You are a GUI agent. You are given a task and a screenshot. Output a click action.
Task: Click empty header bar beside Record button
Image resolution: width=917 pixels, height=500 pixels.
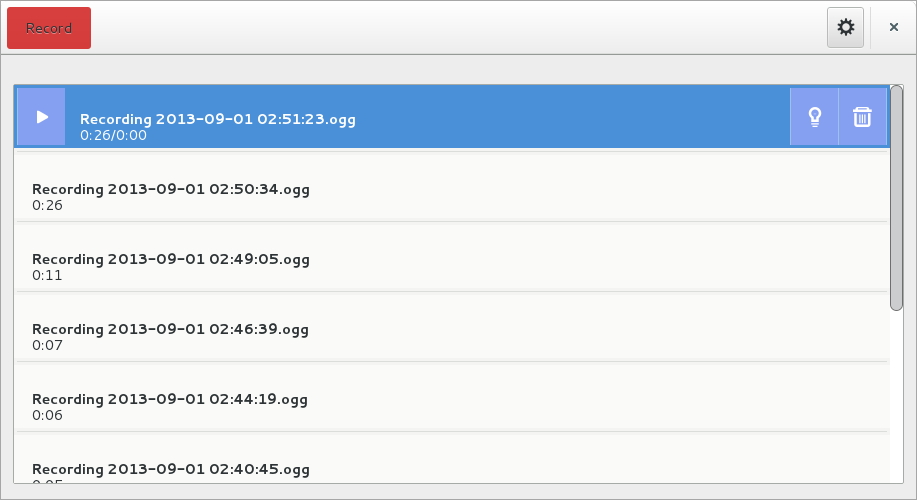[450, 28]
